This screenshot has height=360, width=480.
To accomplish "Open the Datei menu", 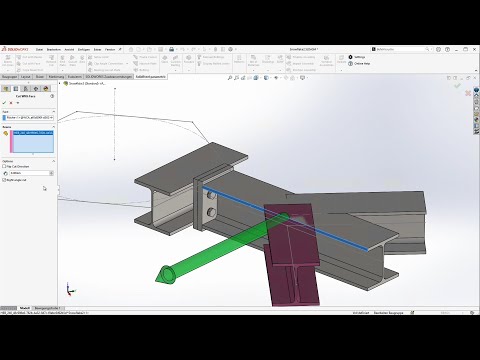I will pos(39,49).
